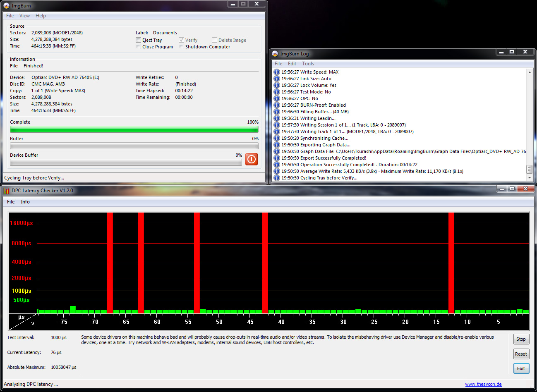This screenshot has height=392, width=537.
Task: Click the info icon beside 'Exporting Graph Data...'
Action: click(277, 145)
